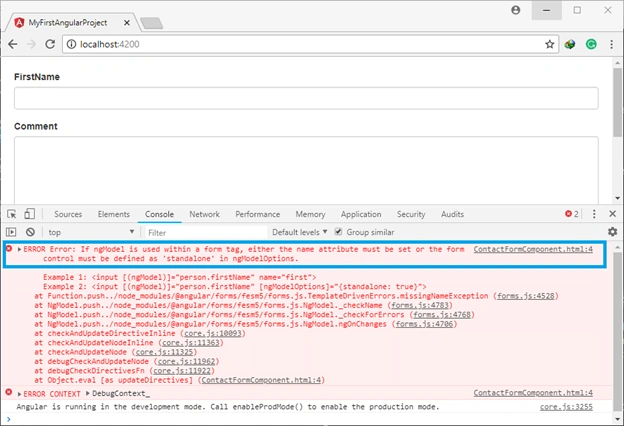Click into the Comment textarea
This screenshot has width=624, height=426.
point(306,170)
